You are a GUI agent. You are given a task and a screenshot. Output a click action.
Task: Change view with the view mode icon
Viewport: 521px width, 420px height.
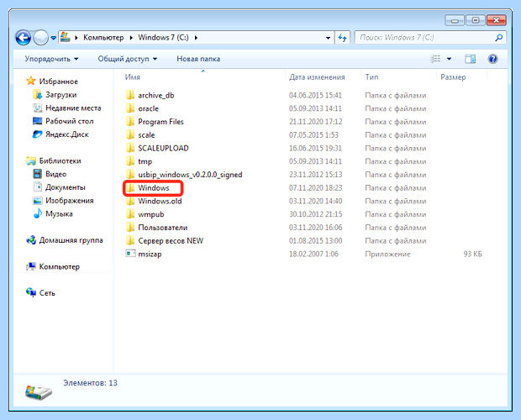coord(435,59)
